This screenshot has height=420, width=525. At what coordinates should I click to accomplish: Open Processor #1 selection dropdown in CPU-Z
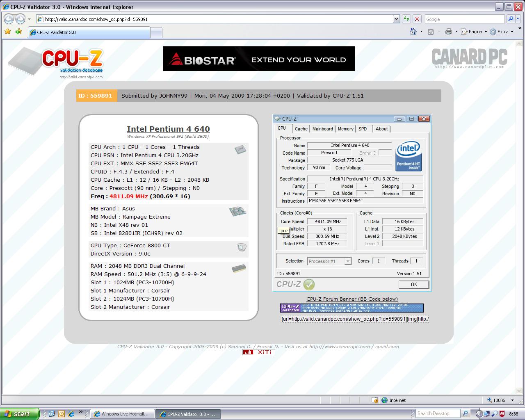pyautogui.click(x=329, y=261)
